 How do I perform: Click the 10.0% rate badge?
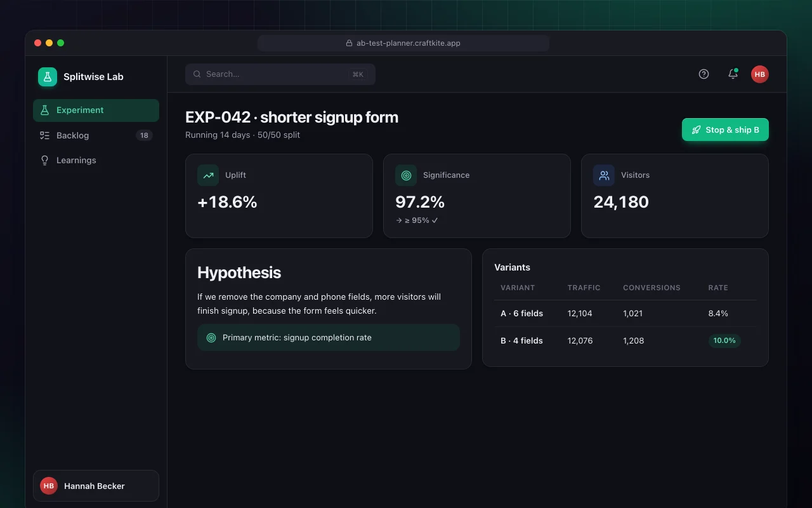(724, 340)
